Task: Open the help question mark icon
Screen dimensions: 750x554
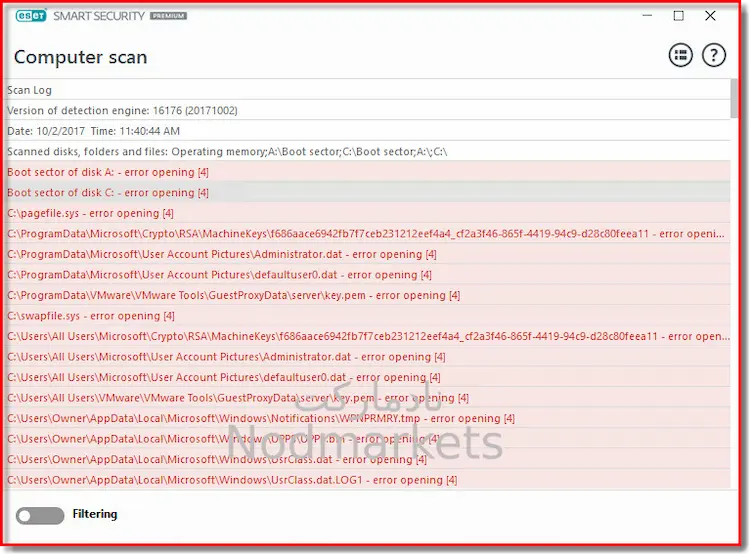Action: (x=714, y=55)
